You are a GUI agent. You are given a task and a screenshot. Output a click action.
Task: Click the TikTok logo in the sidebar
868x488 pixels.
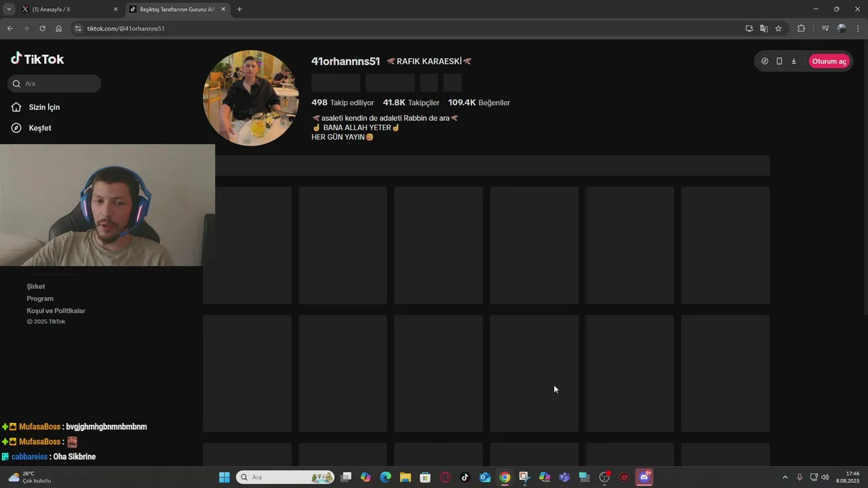pos(37,59)
